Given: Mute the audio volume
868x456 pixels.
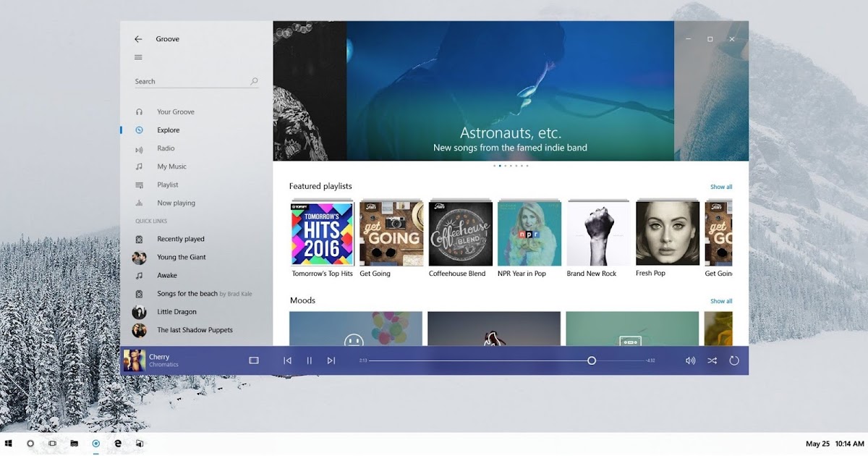Looking at the screenshot, I should (689, 360).
